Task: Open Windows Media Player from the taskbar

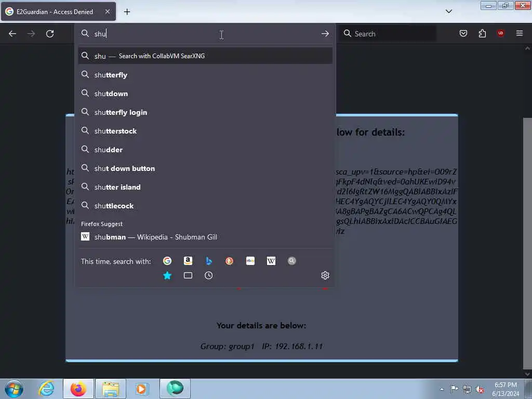Action: (x=141, y=389)
